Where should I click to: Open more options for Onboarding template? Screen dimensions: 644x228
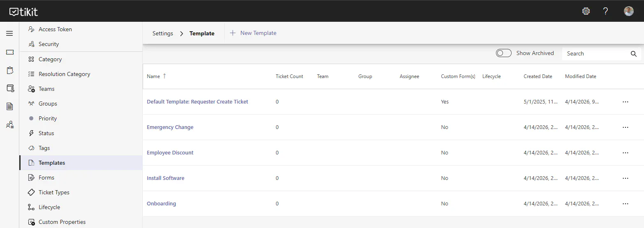(x=625, y=204)
